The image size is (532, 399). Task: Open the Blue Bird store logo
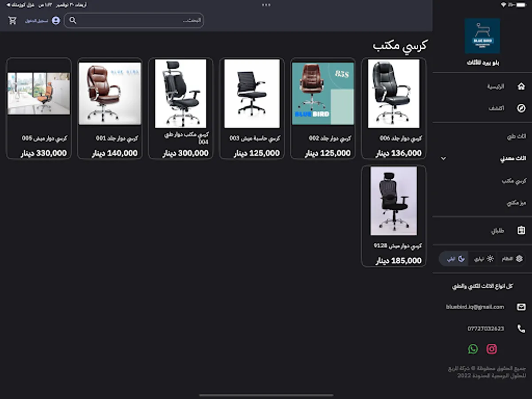(x=482, y=36)
